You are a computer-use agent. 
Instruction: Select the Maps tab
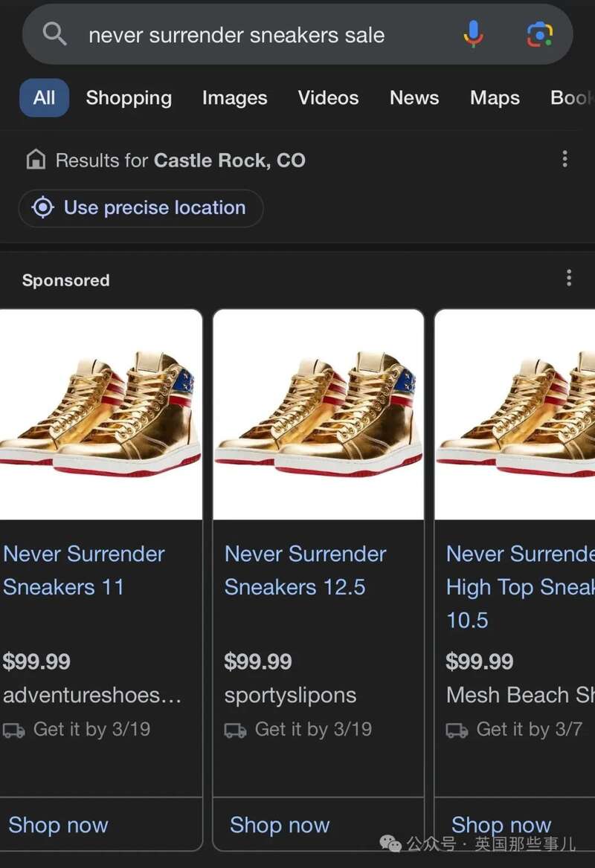coord(495,98)
